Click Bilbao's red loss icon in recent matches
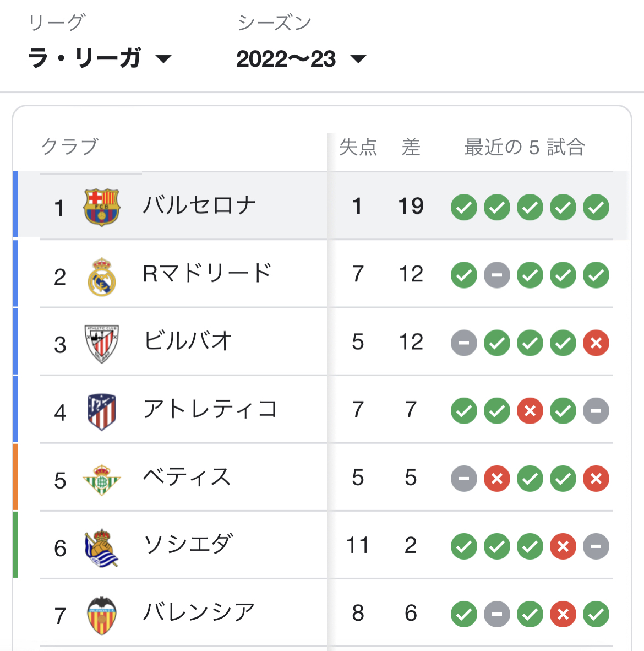Screen dimensions: 644x651 click(596, 343)
